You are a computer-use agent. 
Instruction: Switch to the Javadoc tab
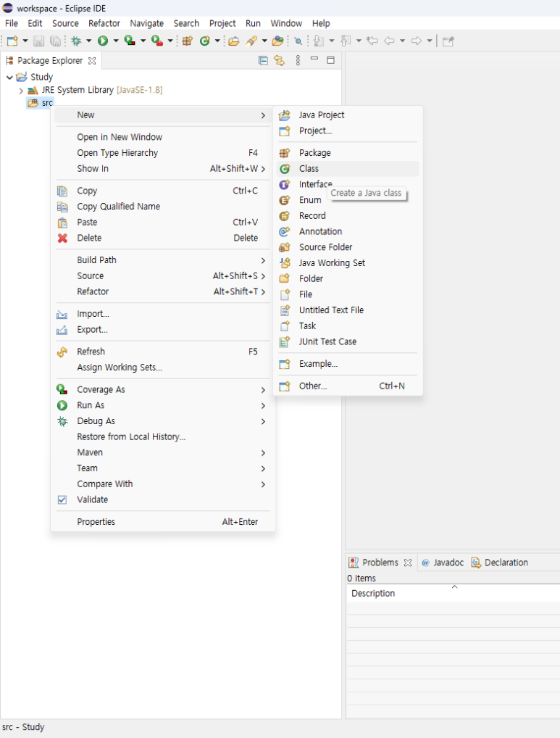(443, 563)
